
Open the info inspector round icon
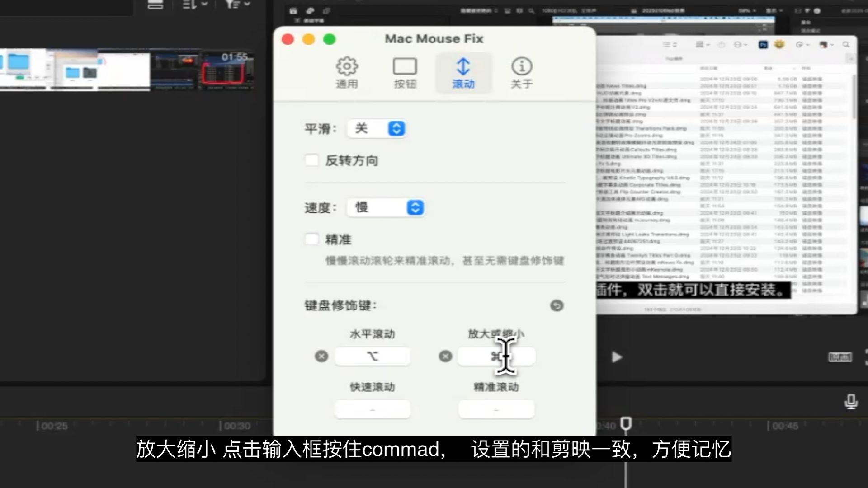click(x=817, y=10)
